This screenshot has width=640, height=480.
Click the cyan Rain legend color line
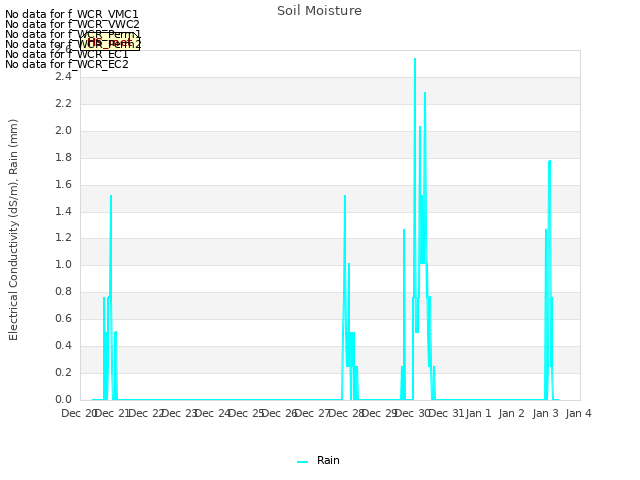pos(302,462)
